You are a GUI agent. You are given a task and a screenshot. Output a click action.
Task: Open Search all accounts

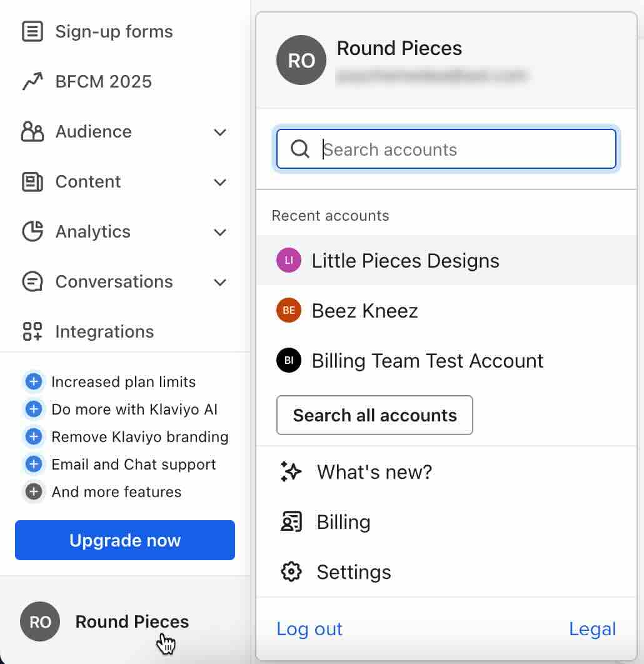coord(374,415)
